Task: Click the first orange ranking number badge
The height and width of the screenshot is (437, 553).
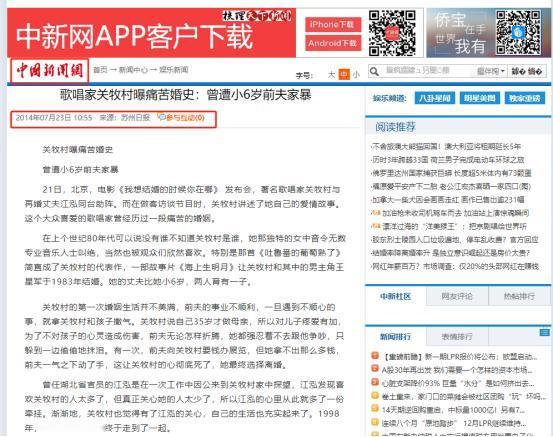Action: 375,355
